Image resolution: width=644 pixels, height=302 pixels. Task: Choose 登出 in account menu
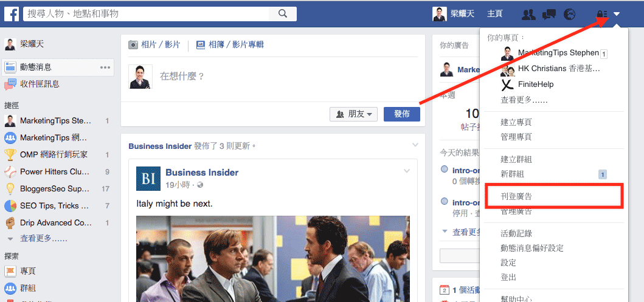coord(508,277)
